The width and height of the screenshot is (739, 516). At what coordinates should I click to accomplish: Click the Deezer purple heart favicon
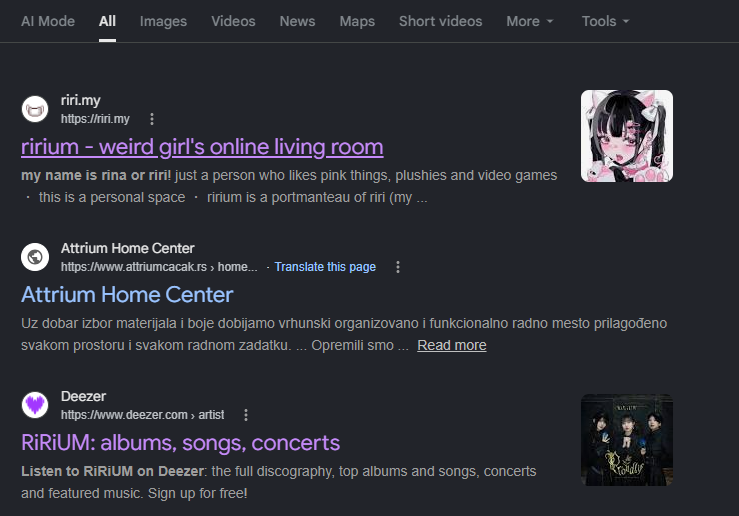35,405
